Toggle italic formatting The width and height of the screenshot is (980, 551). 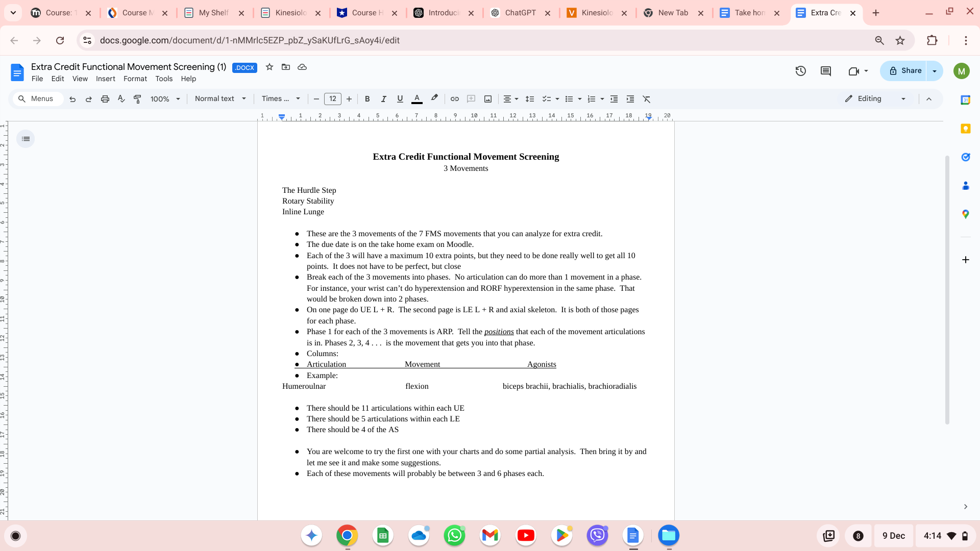click(383, 99)
